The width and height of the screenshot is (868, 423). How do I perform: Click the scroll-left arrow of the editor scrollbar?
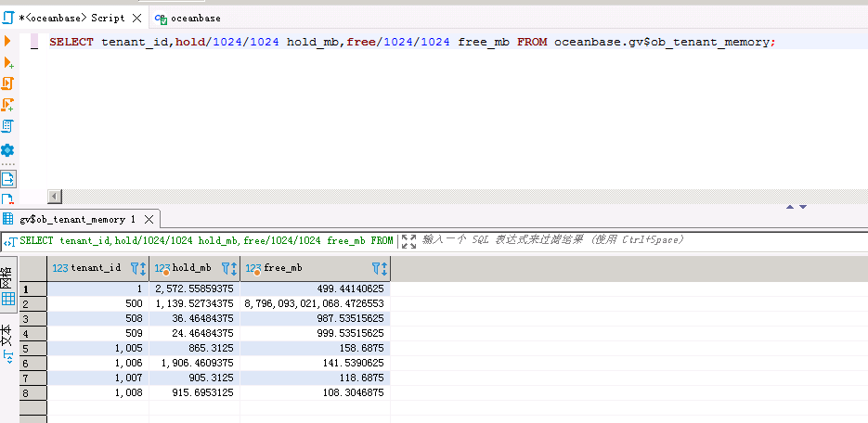(x=55, y=197)
